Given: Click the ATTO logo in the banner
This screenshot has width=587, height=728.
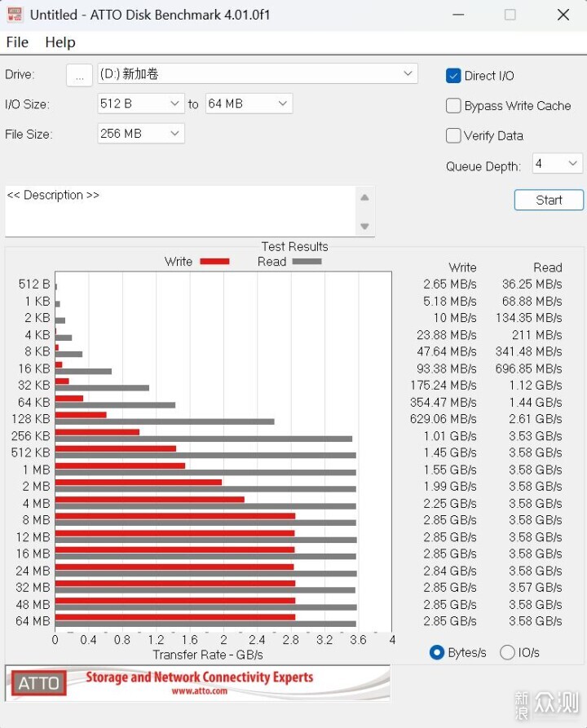Looking at the screenshot, I should pos(39,683).
